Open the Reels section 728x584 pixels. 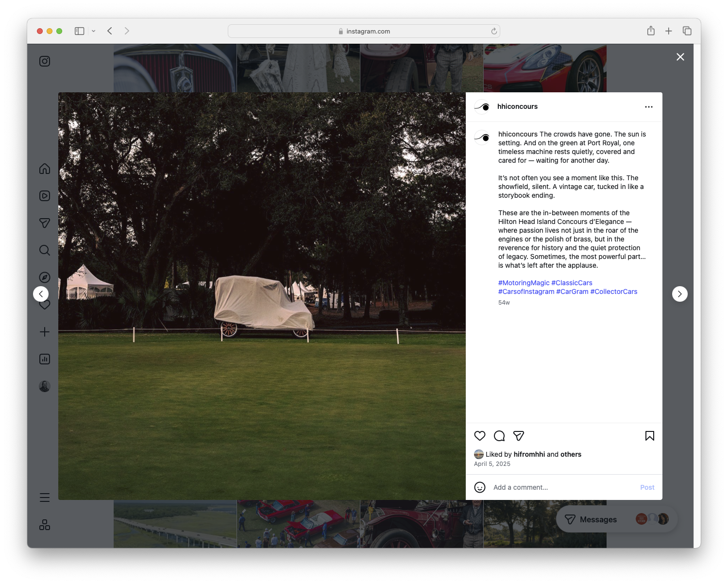pos(44,196)
